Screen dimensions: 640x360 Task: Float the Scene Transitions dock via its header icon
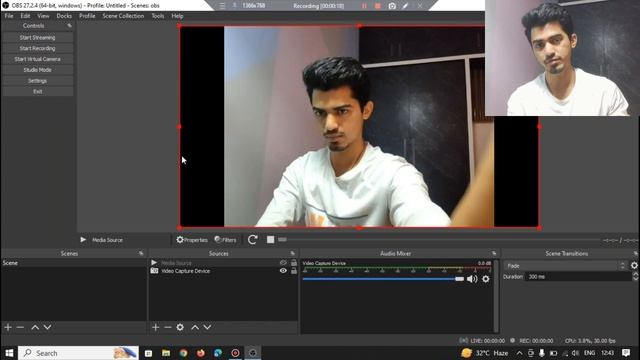pos(635,253)
